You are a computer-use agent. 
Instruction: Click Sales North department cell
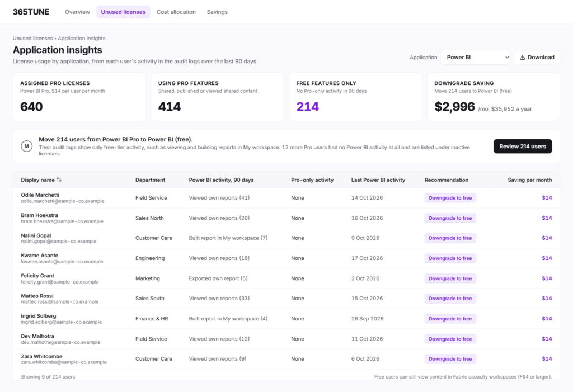pos(149,218)
